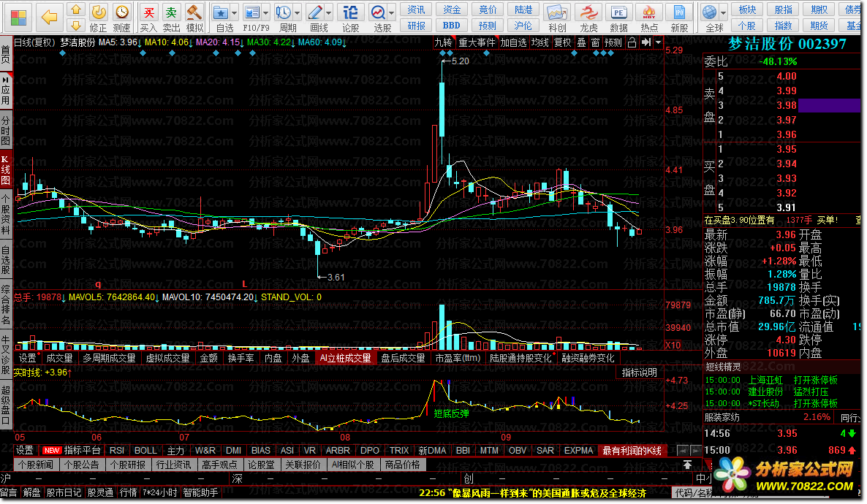Click the jump-to-end arrow icon
The image size is (867, 504).
645,42
